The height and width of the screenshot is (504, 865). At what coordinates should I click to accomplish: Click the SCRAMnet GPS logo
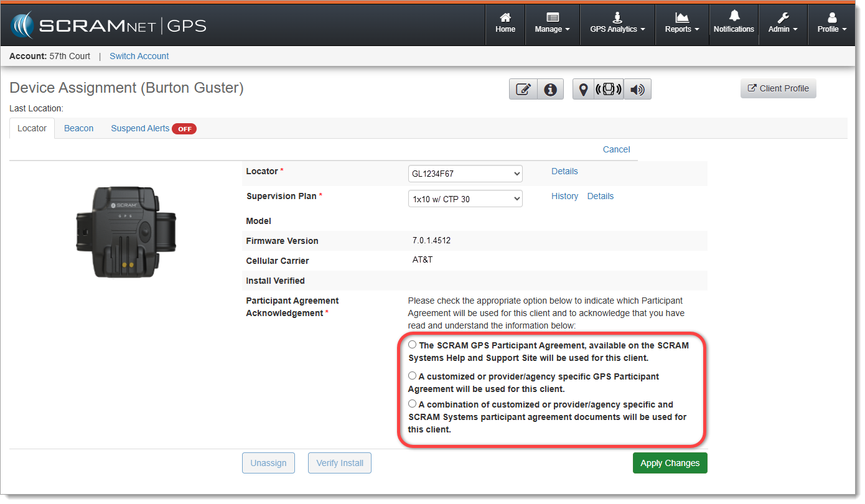108,26
